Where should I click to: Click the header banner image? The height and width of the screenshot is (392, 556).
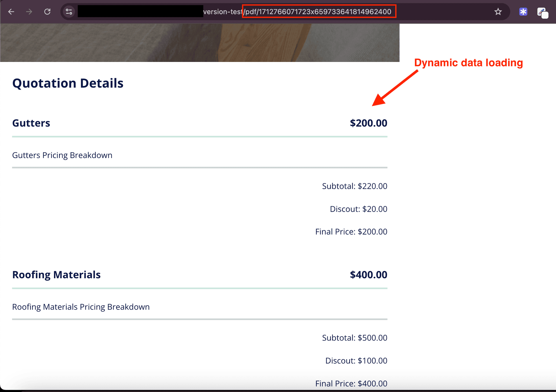pyautogui.click(x=200, y=43)
